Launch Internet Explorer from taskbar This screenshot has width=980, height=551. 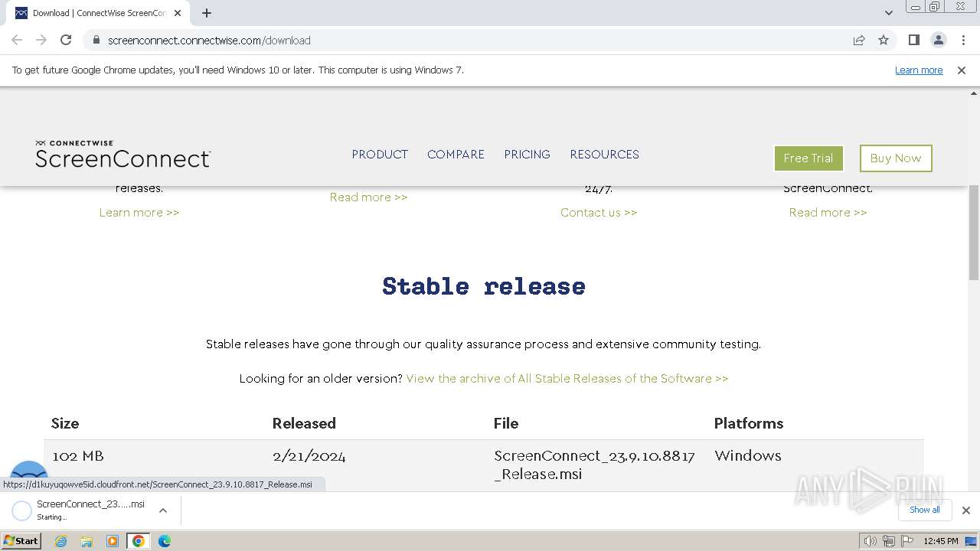[61, 541]
